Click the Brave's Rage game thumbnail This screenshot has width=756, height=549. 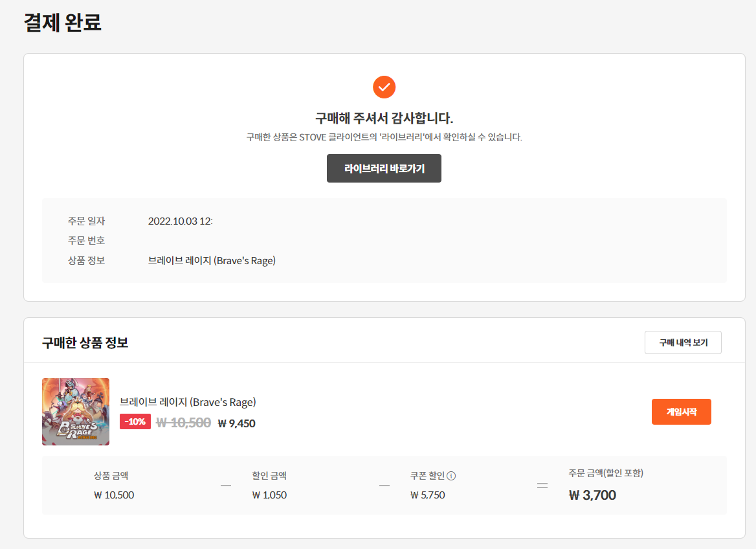(76, 412)
